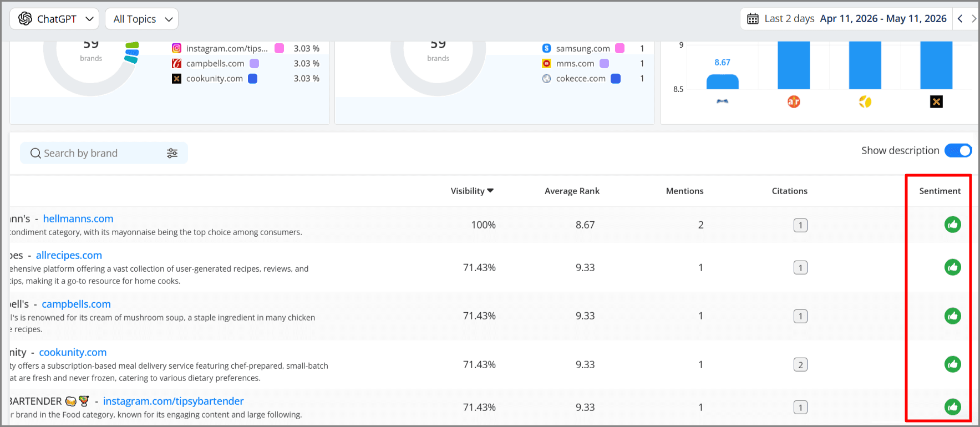
Task: Click the mms.com favicon in the legend
Action: [x=546, y=63]
